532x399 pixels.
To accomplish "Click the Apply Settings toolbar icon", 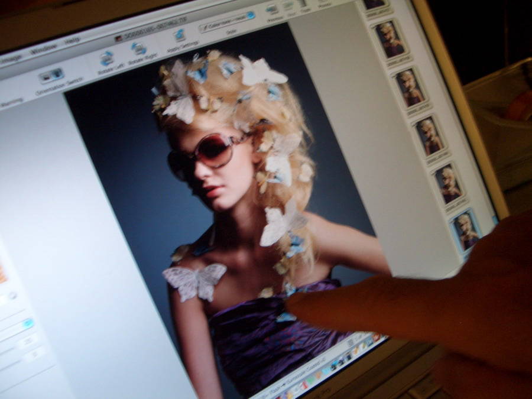I will [x=180, y=35].
